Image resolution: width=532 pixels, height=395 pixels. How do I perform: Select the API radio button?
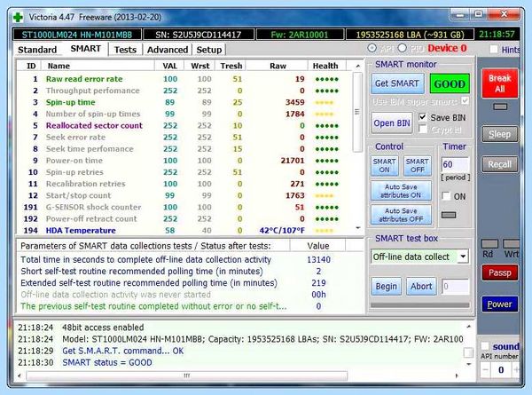[x=372, y=48]
